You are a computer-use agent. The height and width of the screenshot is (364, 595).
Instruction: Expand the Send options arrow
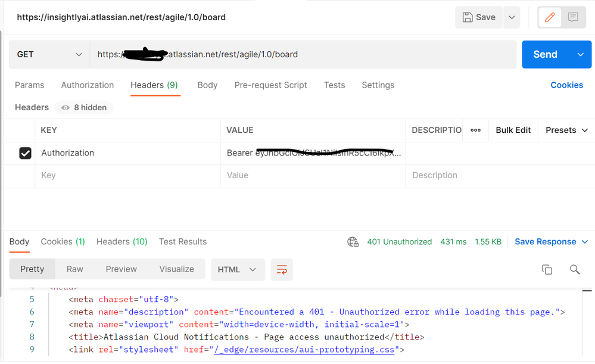pos(581,55)
